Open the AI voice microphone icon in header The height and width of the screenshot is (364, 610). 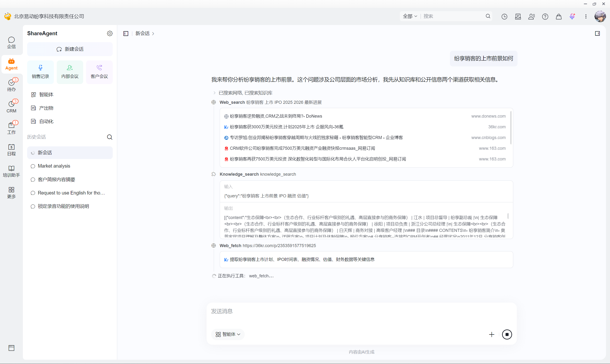(x=572, y=16)
